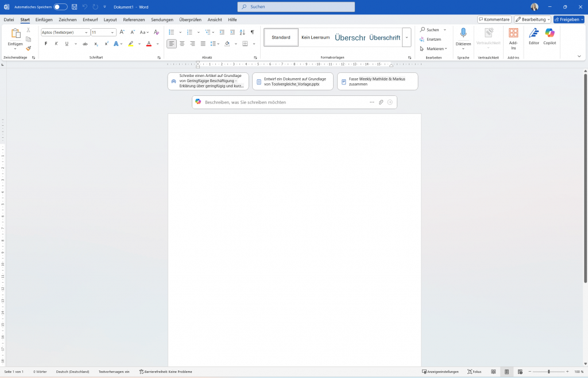The height and width of the screenshot is (378, 588).
Task: Switch to Einfügen ribbon tab
Action: click(44, 20)
